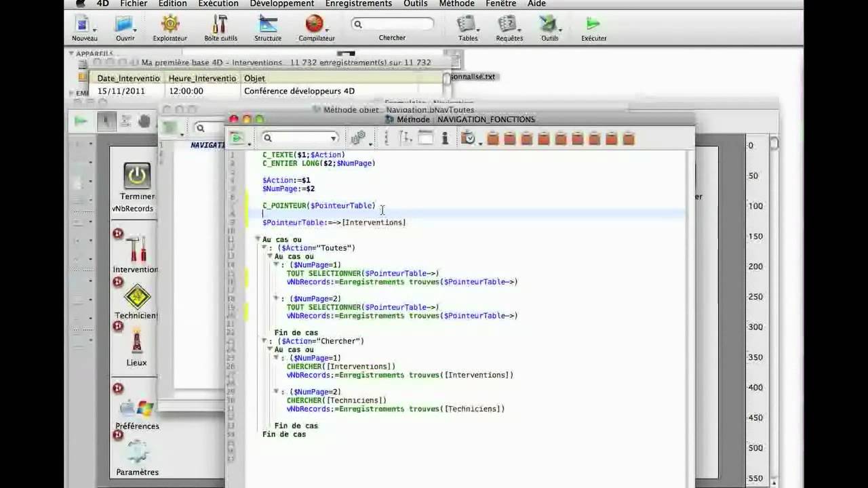
Task: Click search field in Navigation.bNavToutes window
Action: (207, 127)
